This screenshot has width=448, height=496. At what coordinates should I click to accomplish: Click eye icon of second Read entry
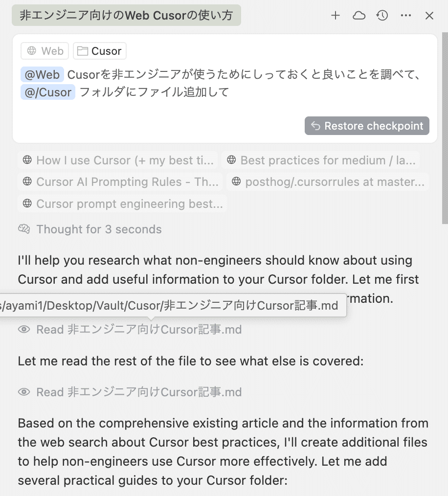[x=24, y=392]
